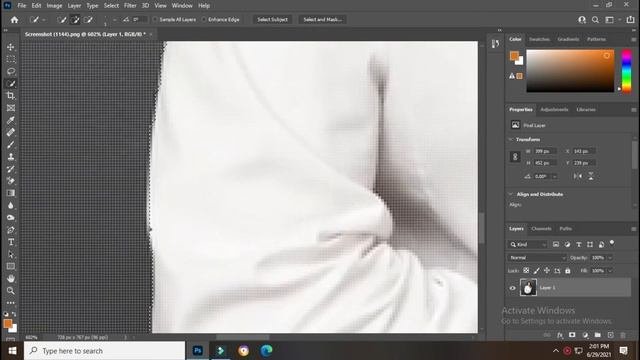Select the Crop tool
Image resolution: width=640 pixels, height=360 pixels.
coord(11,96)
